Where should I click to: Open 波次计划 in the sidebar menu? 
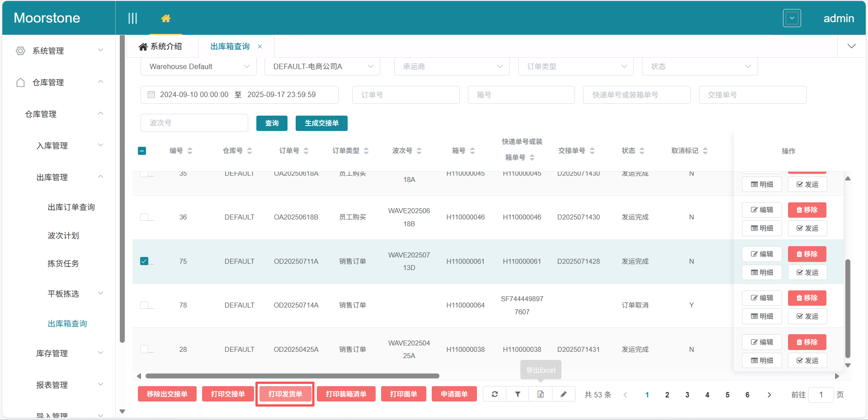[63, 235]
